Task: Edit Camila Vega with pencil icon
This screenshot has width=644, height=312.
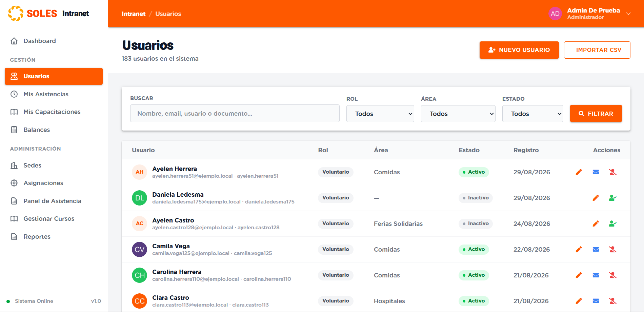Action: 579,249
